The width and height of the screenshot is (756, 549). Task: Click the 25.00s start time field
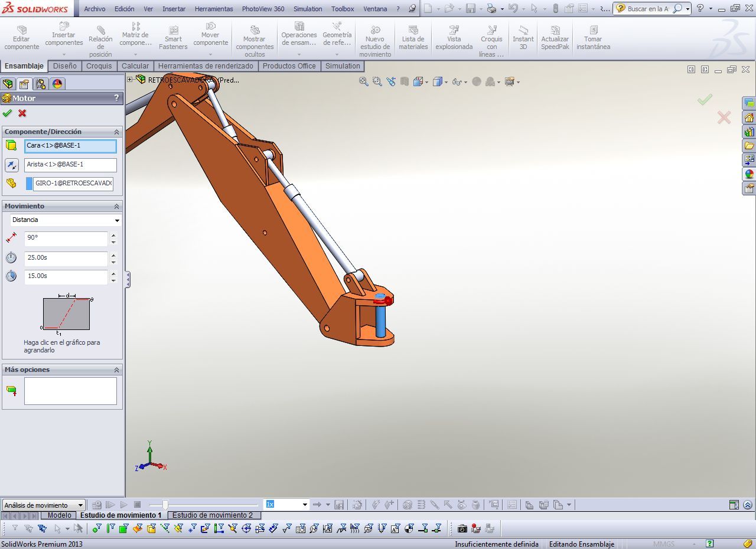(66, 258)
